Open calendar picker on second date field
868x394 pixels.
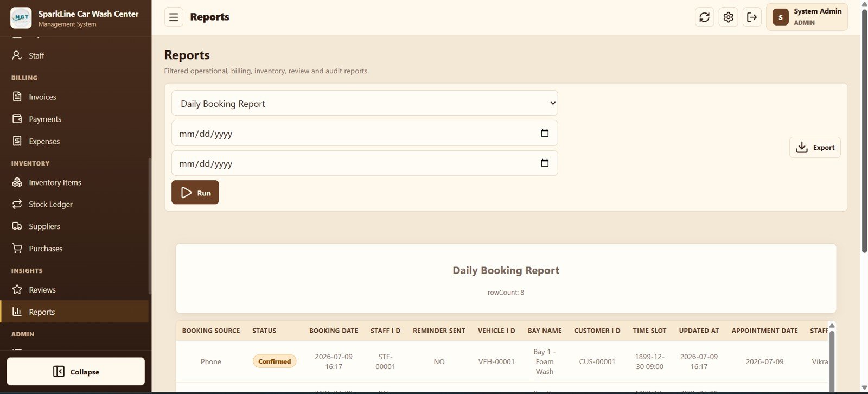click(545, 163)
